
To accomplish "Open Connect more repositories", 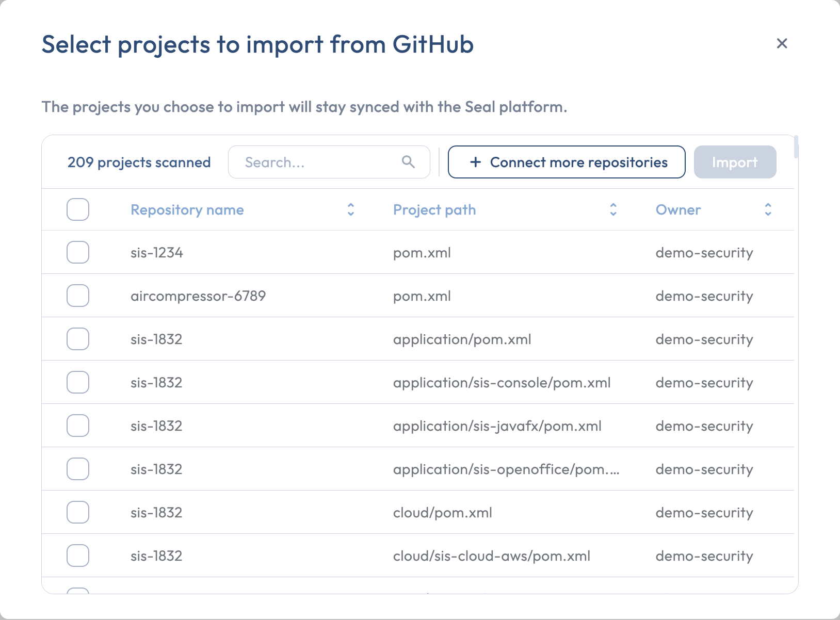I will [x=567, y=162].
